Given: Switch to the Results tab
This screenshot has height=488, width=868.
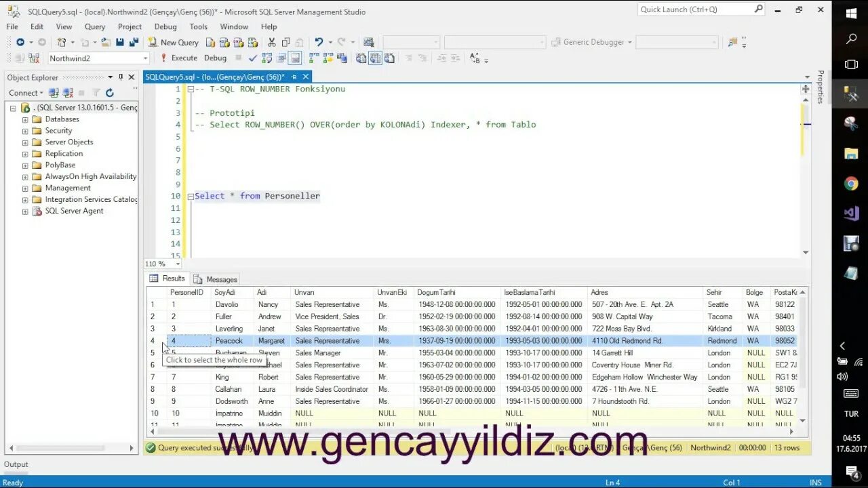Looking at the screenshot, I should tap(167, 279).
